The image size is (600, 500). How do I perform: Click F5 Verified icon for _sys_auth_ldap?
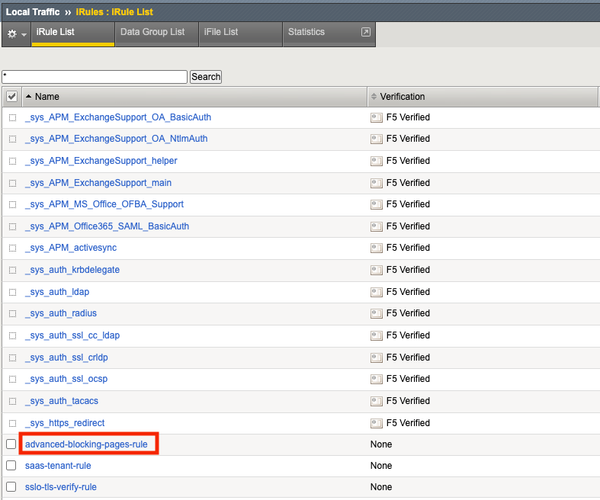[376, 292]
